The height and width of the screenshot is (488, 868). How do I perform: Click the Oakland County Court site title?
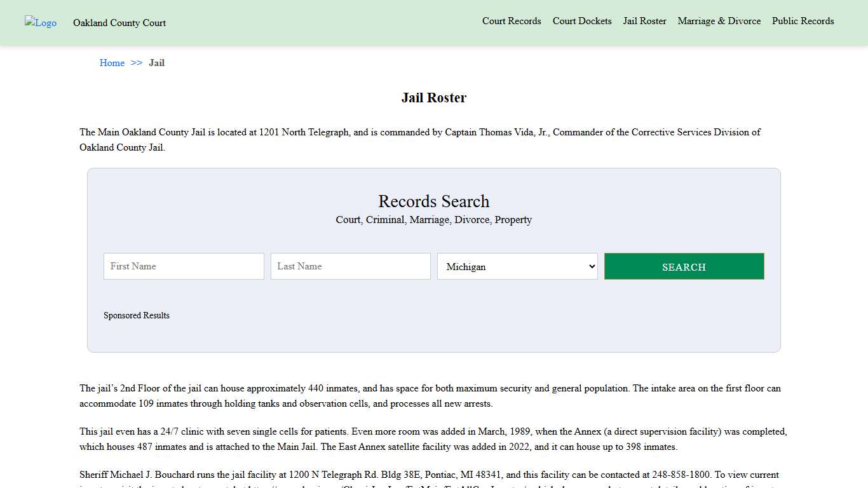pyautogui.click(x=119, y=23)
